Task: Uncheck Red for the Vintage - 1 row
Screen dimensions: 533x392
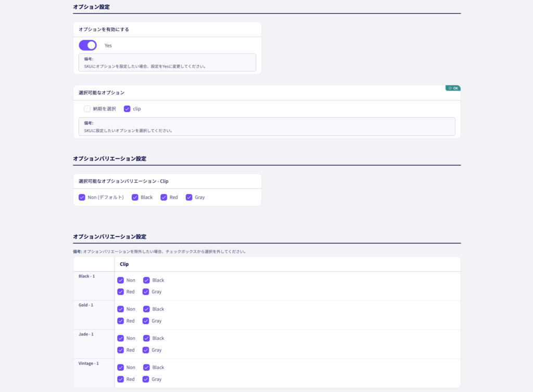Action: pos(121,379)
